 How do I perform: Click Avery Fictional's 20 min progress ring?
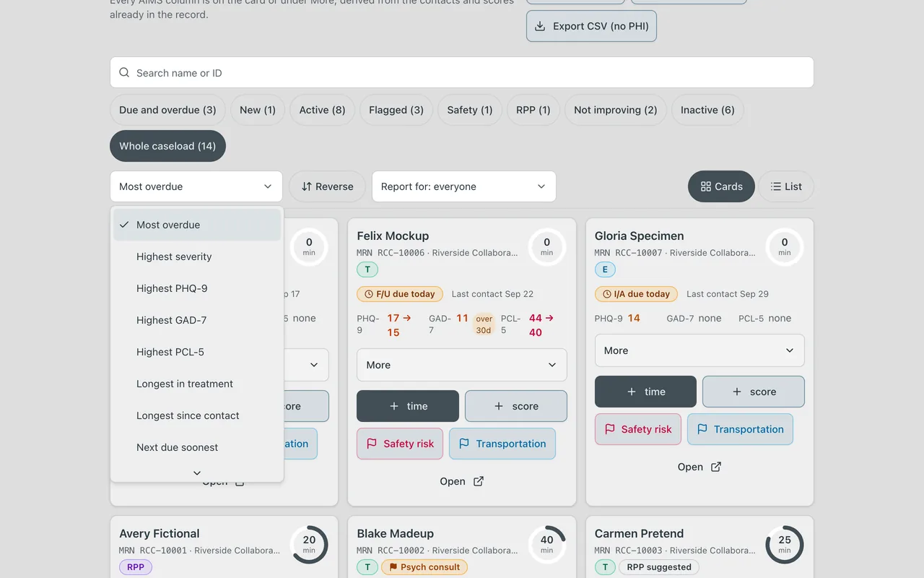pos(309,545)
